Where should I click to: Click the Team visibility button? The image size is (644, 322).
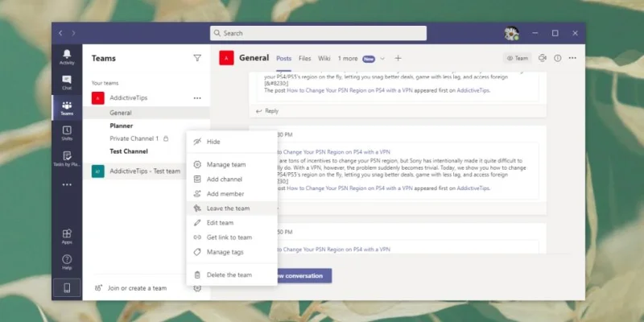[x=518, y=58]
